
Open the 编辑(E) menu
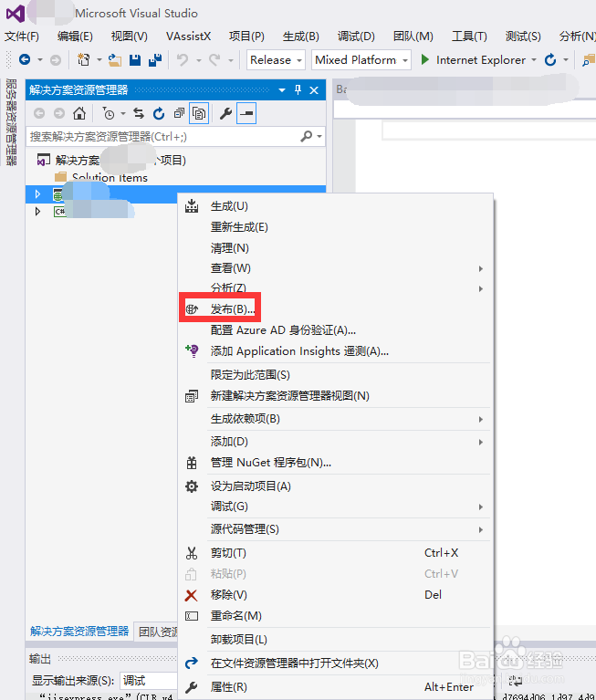(x=75, y=37)
